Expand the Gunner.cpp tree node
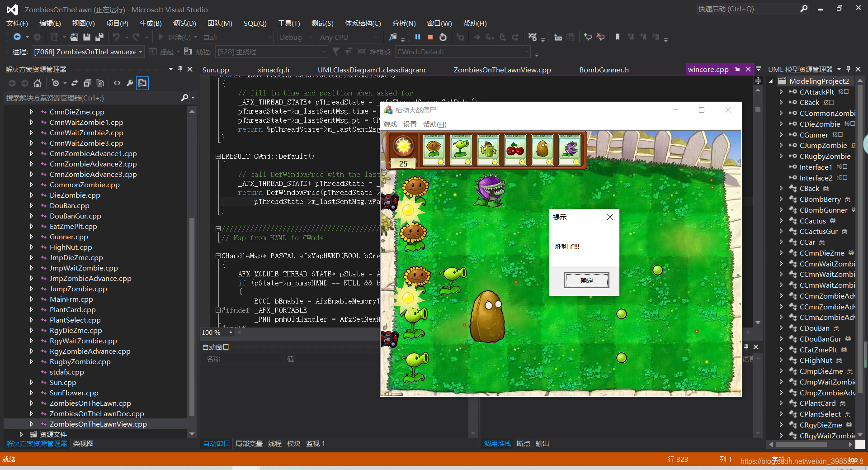This screenshot has height=470, width=868. [31, 237]
